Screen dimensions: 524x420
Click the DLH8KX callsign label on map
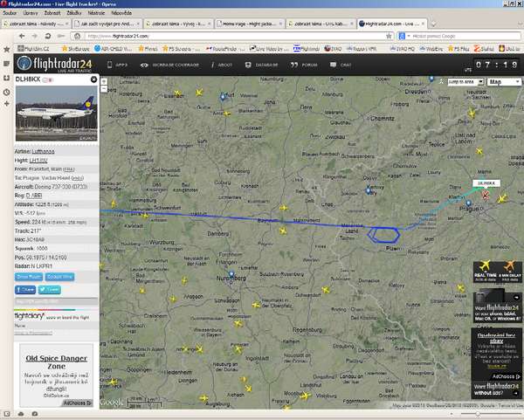(486, 183)
